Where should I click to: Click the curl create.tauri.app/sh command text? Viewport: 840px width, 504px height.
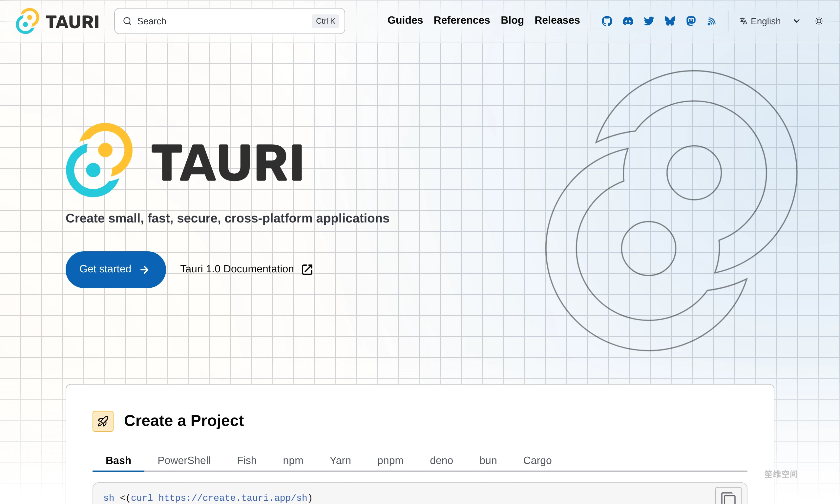pos(208,498)
